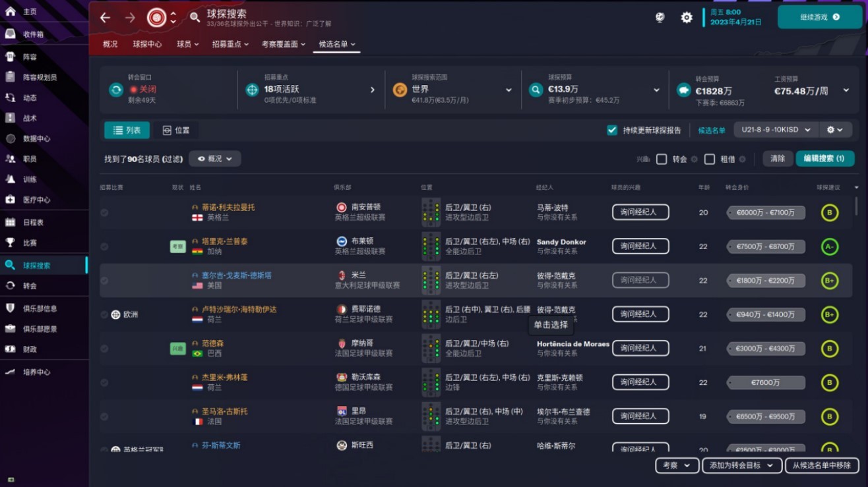The width and height of the screenshot is (868, 487).
Task: Open the U21-8 -9 -10KISD shortlist dropdown
Action: pyautogui.click(x=776, y=130)
